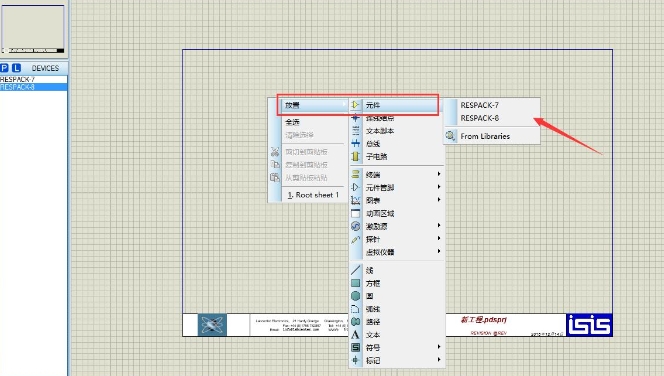Select the line (线) drawing icon
Screen dimensions: 664x376
355,270
